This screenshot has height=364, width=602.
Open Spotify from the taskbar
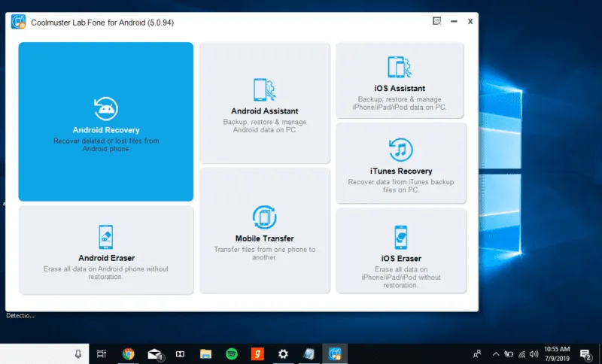pyautogui.click(x=232, y=353)
